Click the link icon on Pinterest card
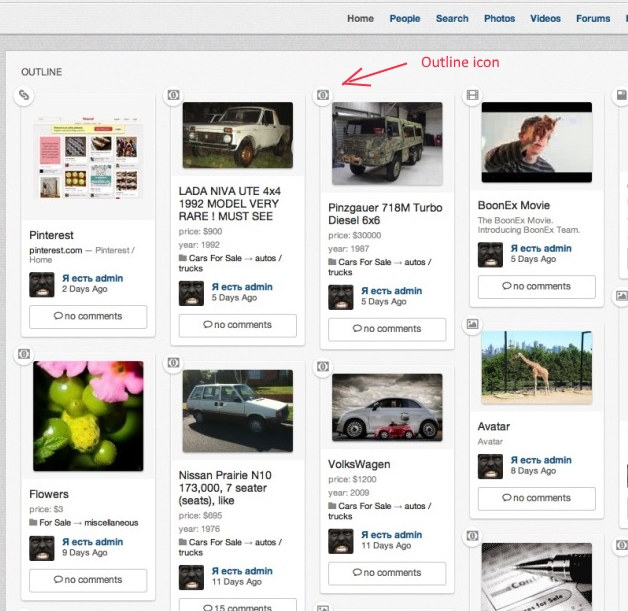628x611 pixels. tap(24, 95)
